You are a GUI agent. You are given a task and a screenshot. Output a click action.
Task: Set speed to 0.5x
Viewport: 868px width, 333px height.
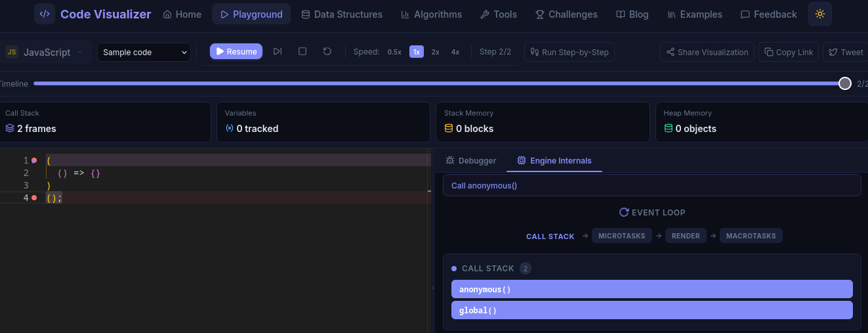(x=394, y=52)
